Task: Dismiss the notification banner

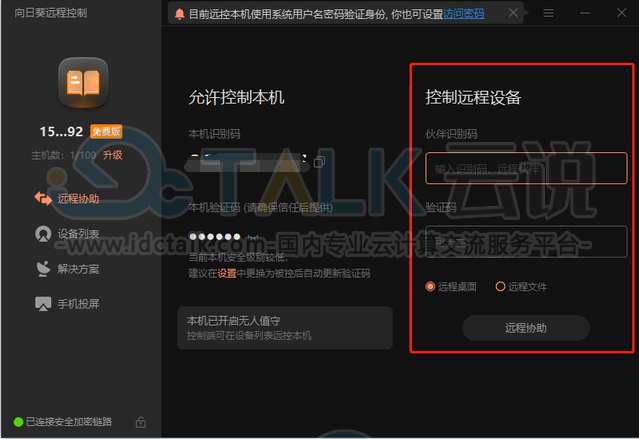Action: pyautogui.click(x=513, y=13)
